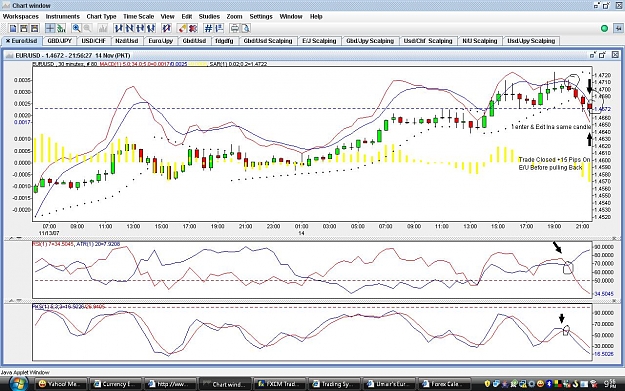Open the Currency E... taskbar window
The height and width of the screenshot is (391, 625).
tap(115, 384)
